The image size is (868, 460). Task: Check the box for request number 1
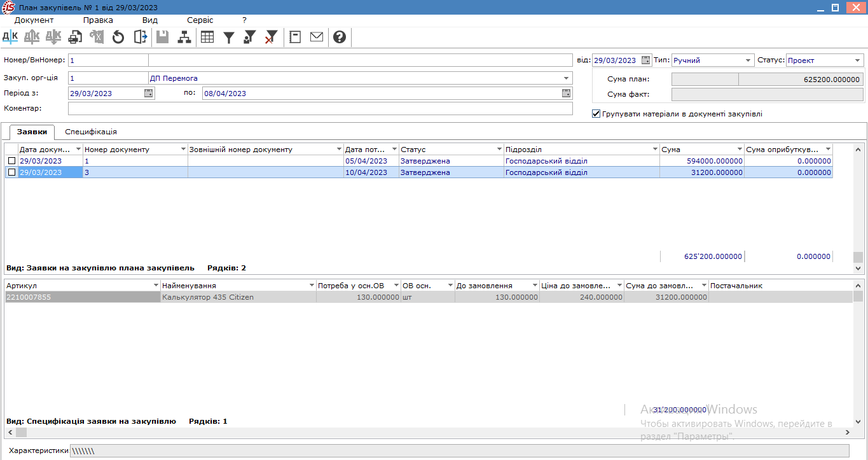pos(11,161)
